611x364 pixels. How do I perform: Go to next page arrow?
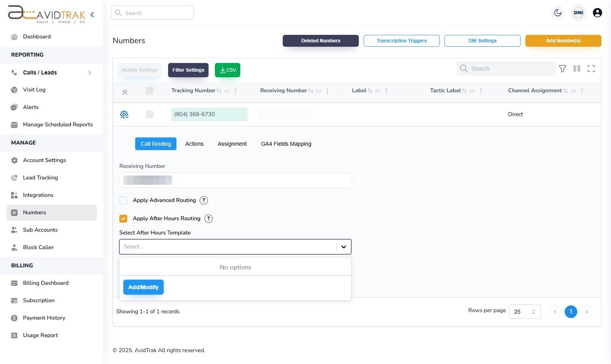pos(587,312)
